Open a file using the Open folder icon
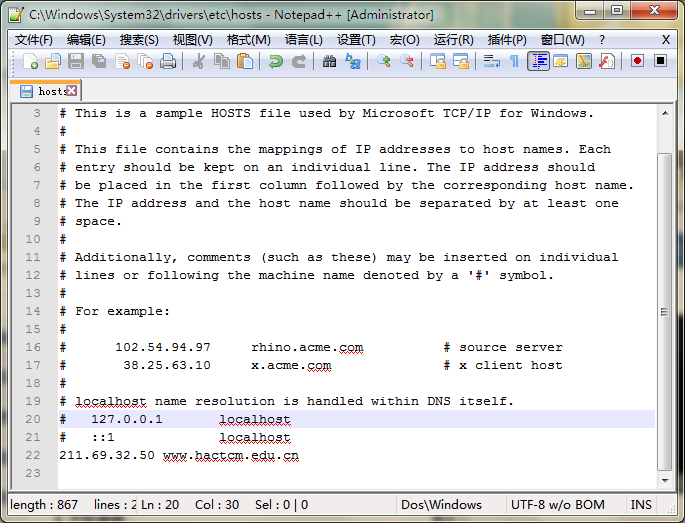The width and height of the screenshot is (685, 523). 53,62
